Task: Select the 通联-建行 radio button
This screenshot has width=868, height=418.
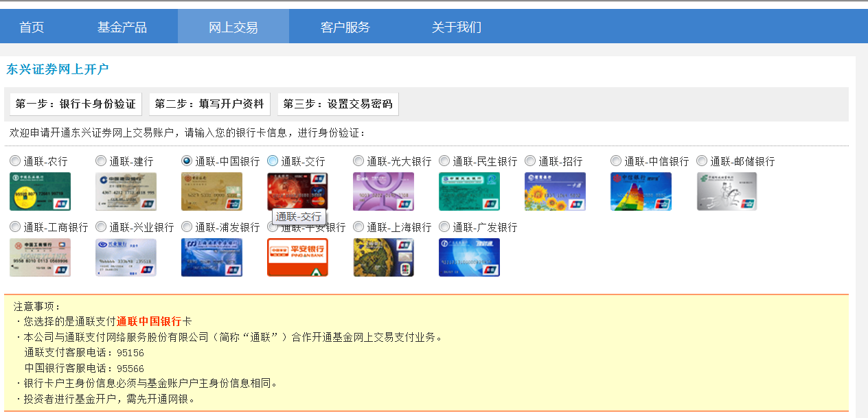Action: tap(101, 161)
